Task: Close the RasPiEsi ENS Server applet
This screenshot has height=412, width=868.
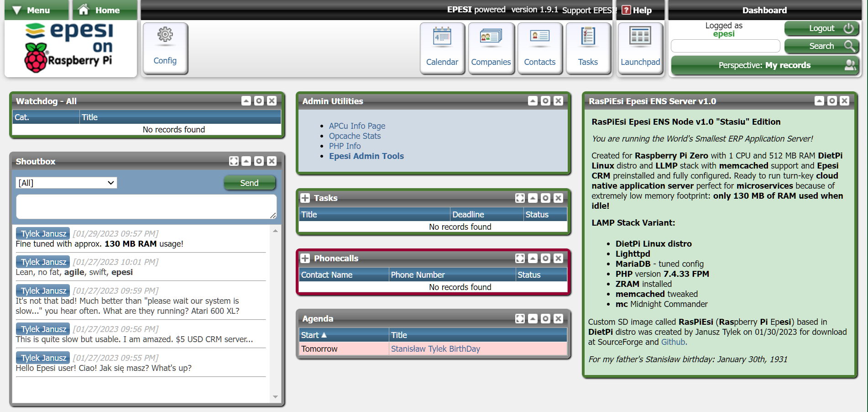Action: coord(845,101)
